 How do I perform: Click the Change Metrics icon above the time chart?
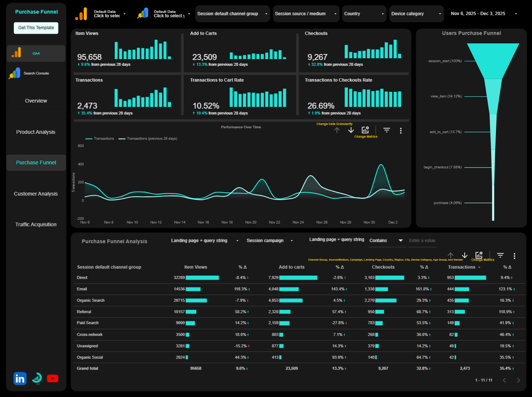click(x=365, y=130)
